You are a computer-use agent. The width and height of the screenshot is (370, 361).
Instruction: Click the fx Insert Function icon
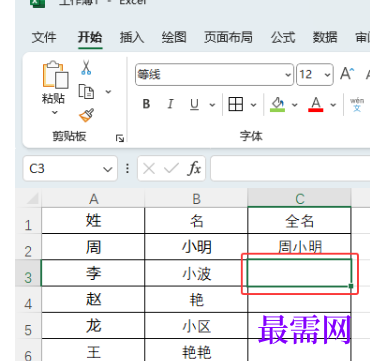[x=194, y=169]
